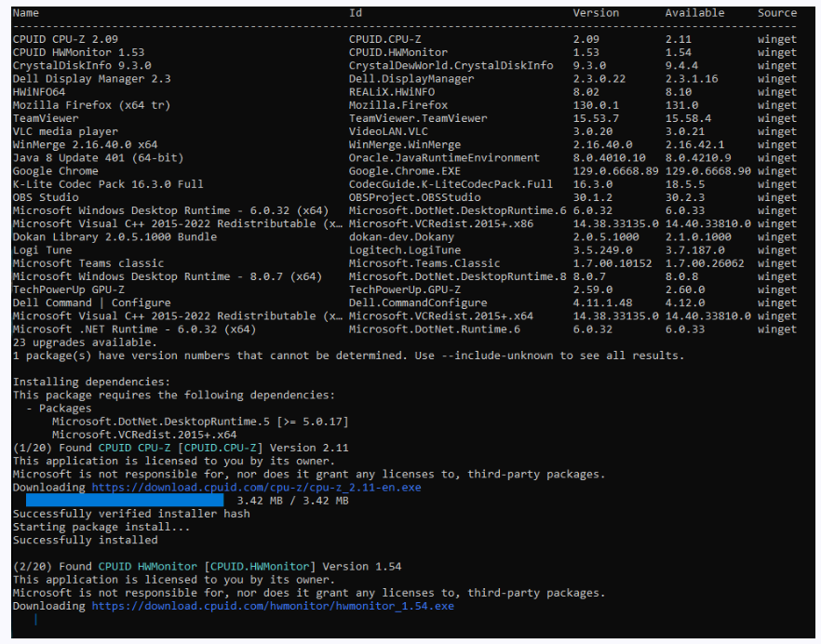Screen dimensions: 821x644
Task: Click the Logitech.LogiTune package Id
Action: pyautogui.click(x=405, y=250)
